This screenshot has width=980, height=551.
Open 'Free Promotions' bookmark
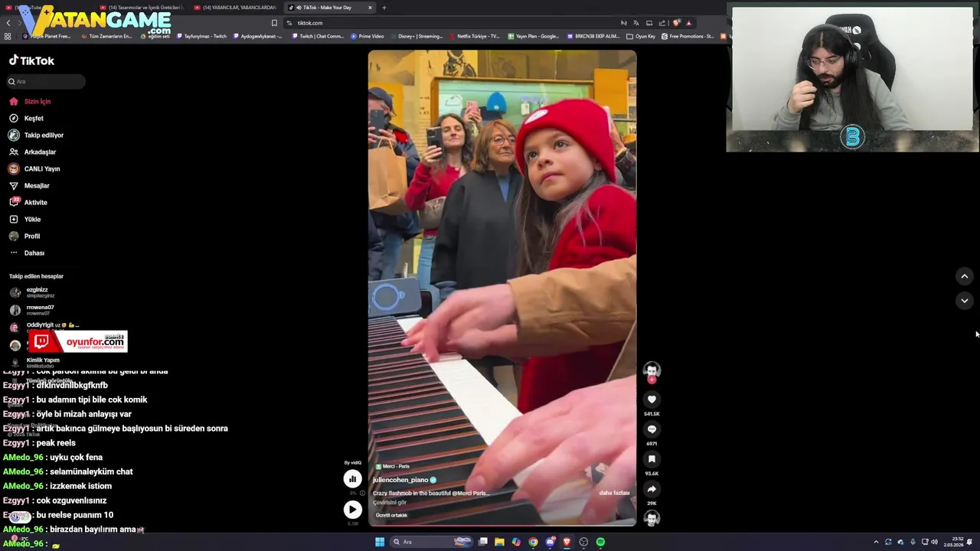[x=688, y=36]
